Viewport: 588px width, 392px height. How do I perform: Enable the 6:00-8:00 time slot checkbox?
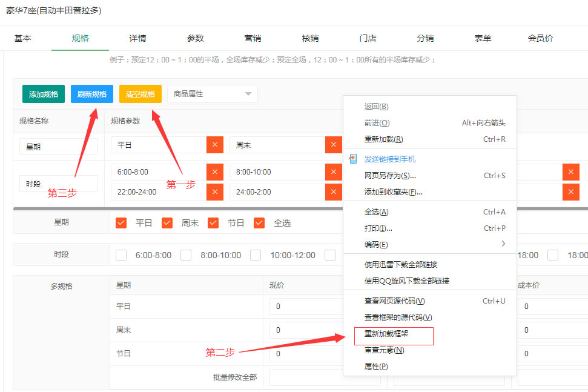click(x=121, y=255)
